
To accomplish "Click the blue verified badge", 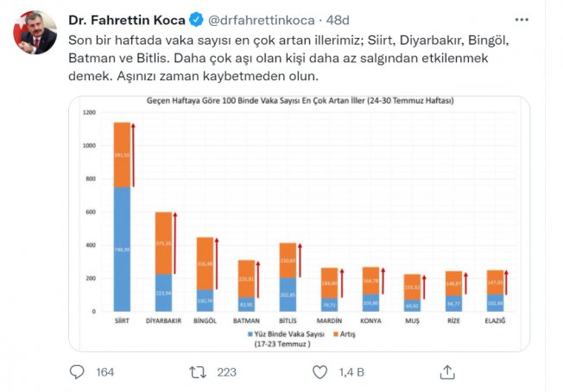I will tap(196, 20).
